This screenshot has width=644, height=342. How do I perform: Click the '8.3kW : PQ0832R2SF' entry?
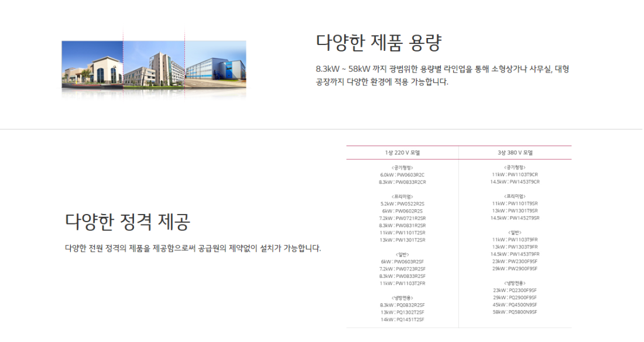[x=403, y=305]
